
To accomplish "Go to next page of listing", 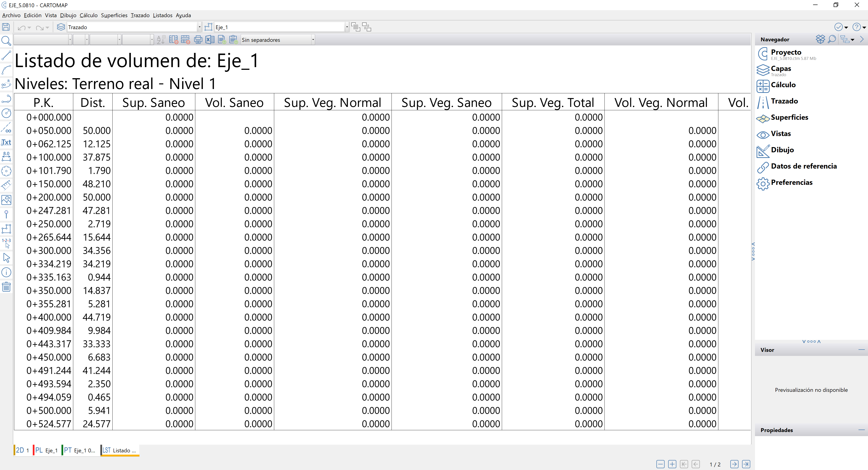I will (x=734, y=464).
